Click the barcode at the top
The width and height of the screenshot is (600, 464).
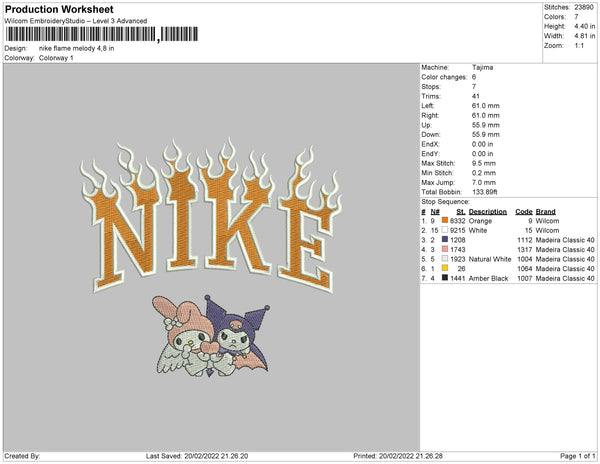pos(102,34)
